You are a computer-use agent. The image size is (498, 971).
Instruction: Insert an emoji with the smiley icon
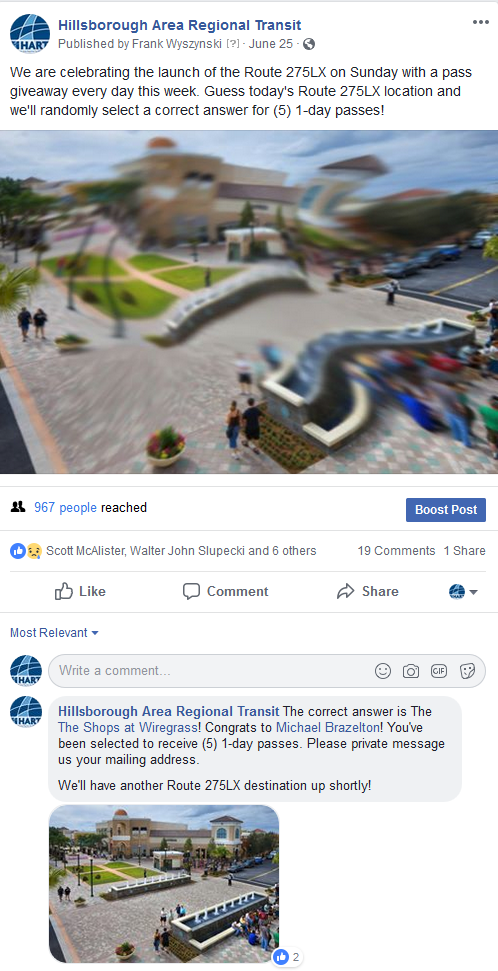(383, 671)
